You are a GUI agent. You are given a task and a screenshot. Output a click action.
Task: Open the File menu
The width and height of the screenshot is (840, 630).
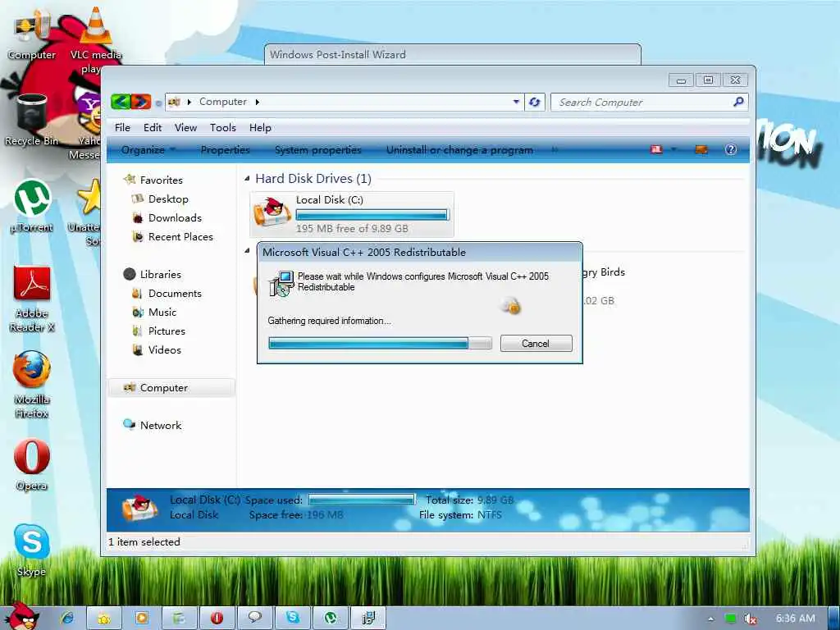pyautogui.click(x=122, y=127)
